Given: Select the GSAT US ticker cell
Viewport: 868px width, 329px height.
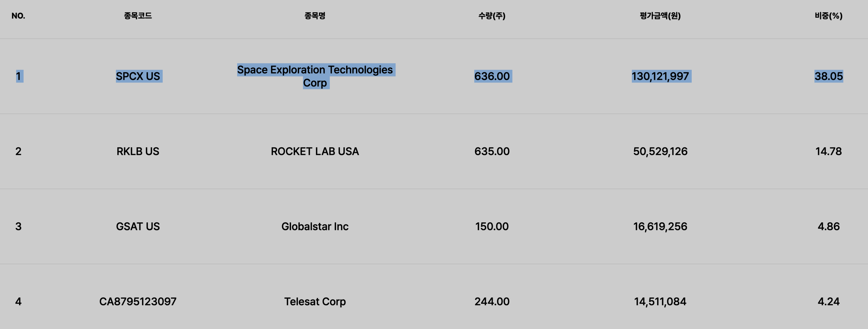Looking at the screenshot, I should tap(138, 226).
